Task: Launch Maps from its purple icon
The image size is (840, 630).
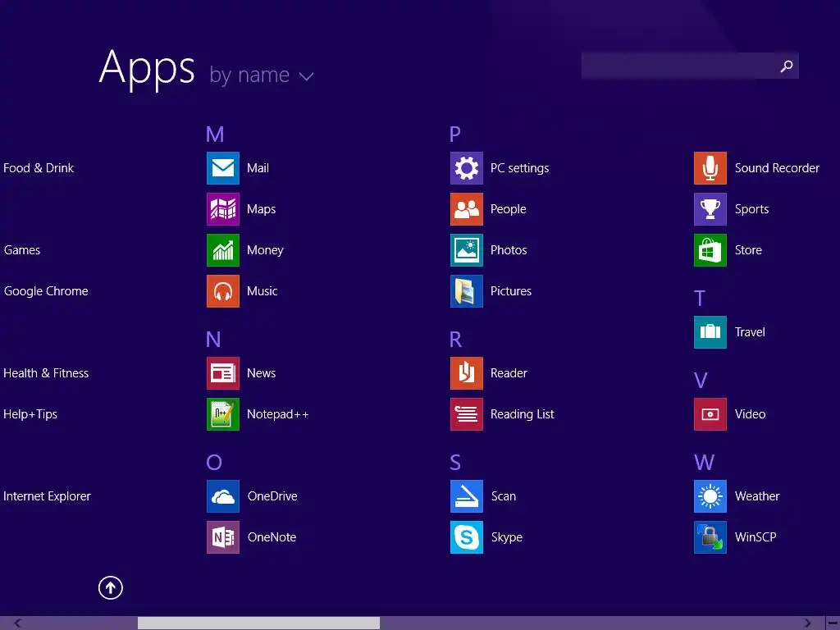Action: pyautogui.click(x=223, y=209)
